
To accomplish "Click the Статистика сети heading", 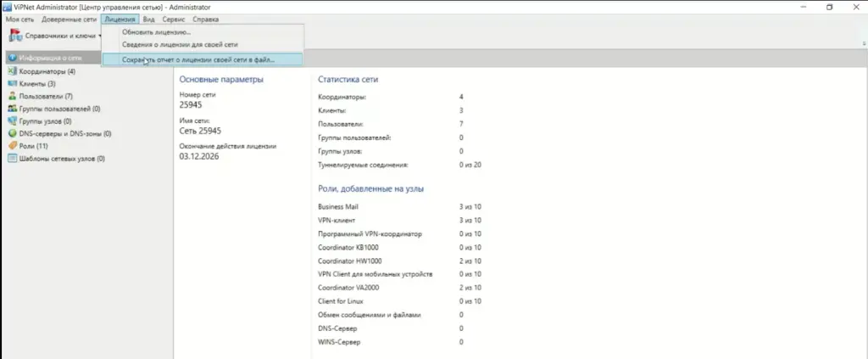I will click(x=348, y=80).
